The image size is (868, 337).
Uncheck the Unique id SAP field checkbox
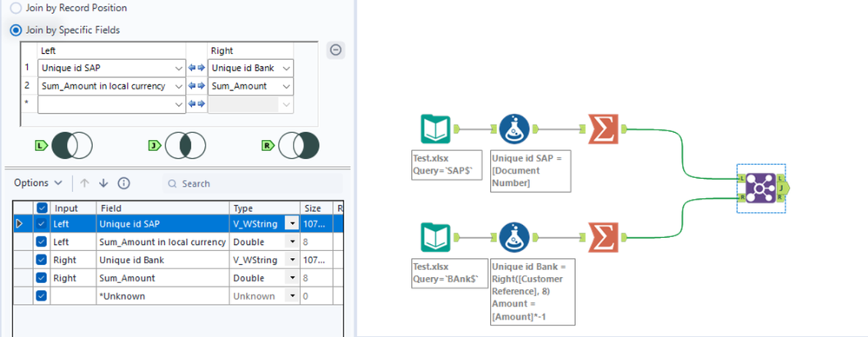[x=41, y=224]
